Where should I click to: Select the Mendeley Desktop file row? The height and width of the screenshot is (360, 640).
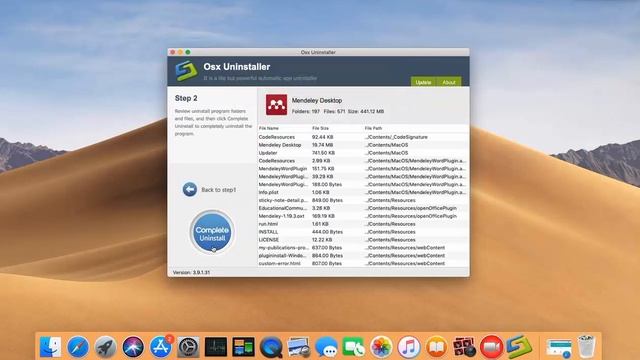click(363, 145)
